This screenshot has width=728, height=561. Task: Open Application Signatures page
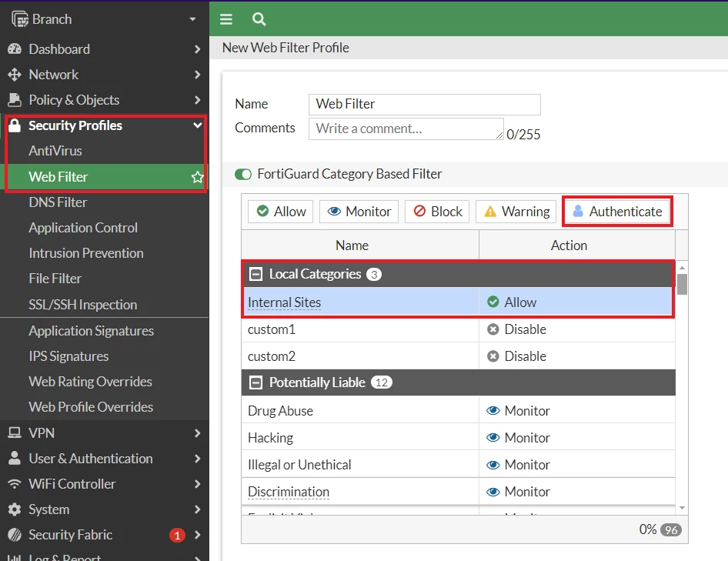tap(92, 331)
